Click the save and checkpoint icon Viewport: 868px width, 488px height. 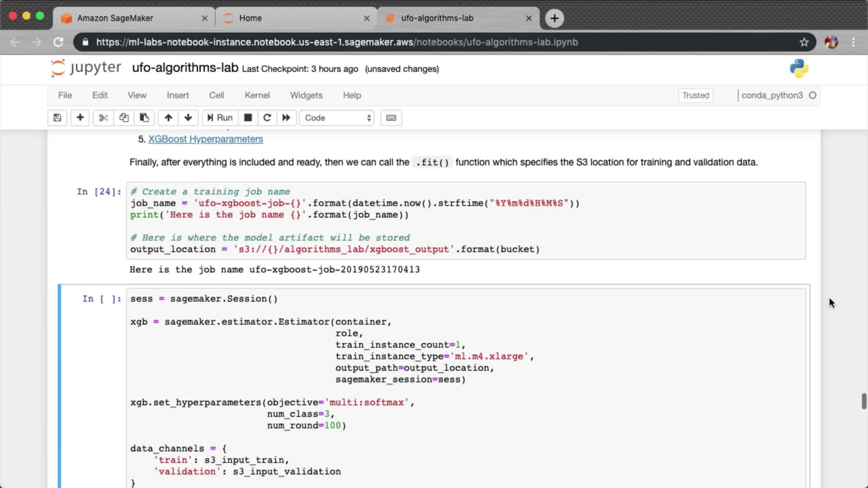[57, 118]
